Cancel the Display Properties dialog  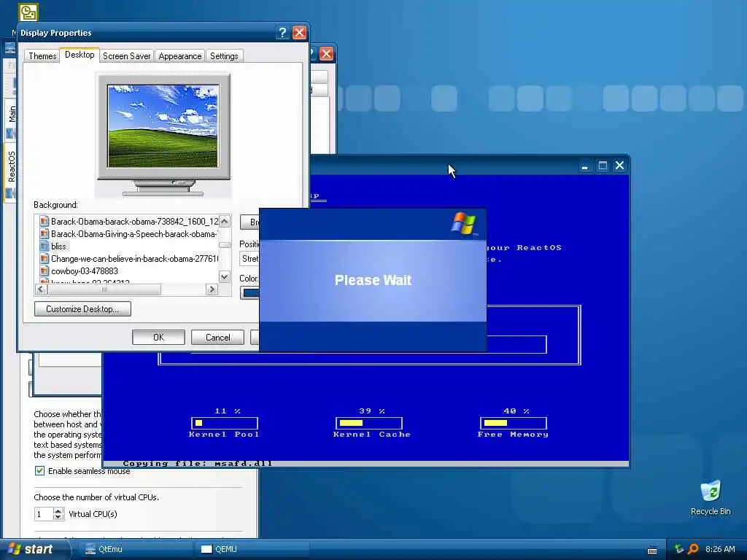point(217,338)
